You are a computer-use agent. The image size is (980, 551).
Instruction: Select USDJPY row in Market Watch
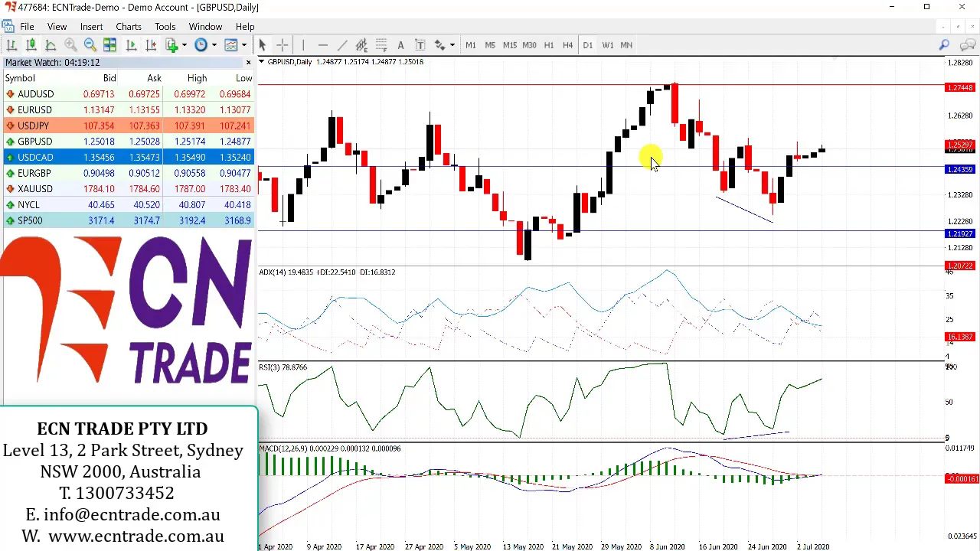click(128, 126)
